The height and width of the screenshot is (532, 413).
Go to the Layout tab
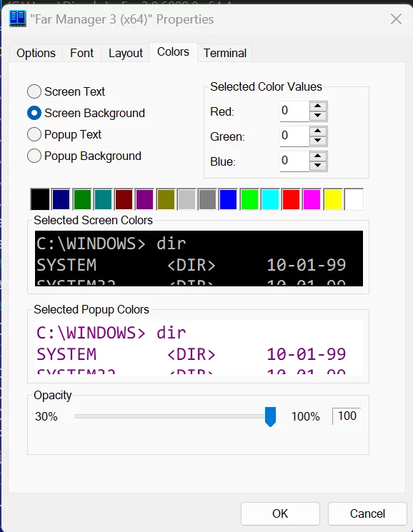(126, 53)
